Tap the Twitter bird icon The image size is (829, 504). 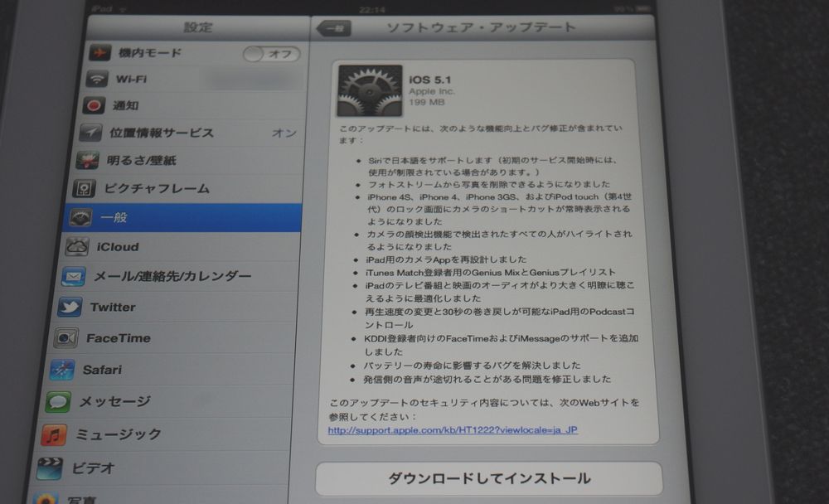tap(70, 308)
